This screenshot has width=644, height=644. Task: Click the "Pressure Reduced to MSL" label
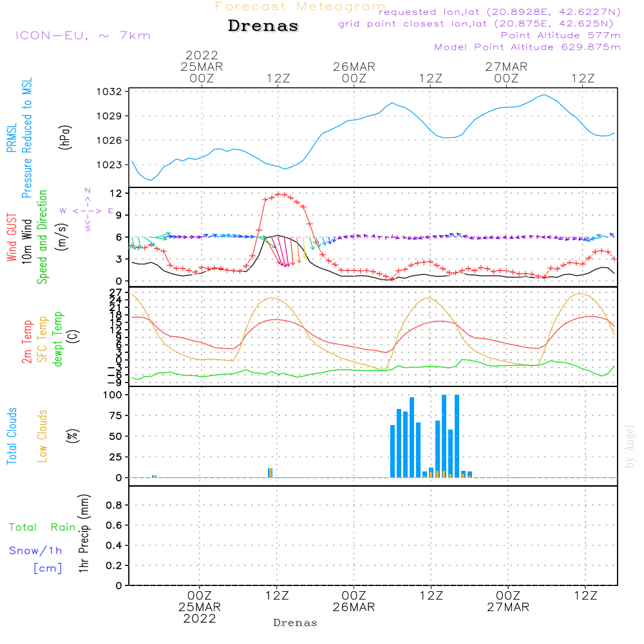coord(26,138)
